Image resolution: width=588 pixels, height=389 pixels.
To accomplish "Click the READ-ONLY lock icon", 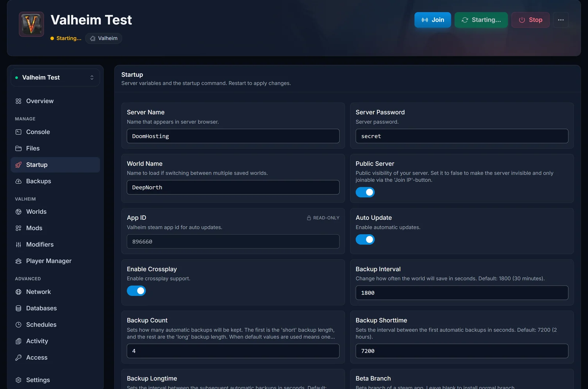I will 309,218.
